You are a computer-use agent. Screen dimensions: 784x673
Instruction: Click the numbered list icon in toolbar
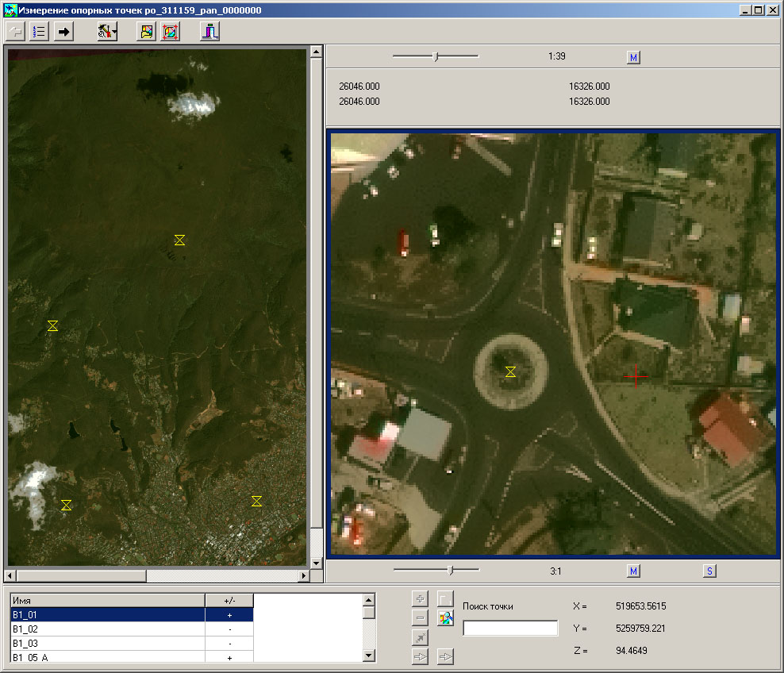[38, 32]
